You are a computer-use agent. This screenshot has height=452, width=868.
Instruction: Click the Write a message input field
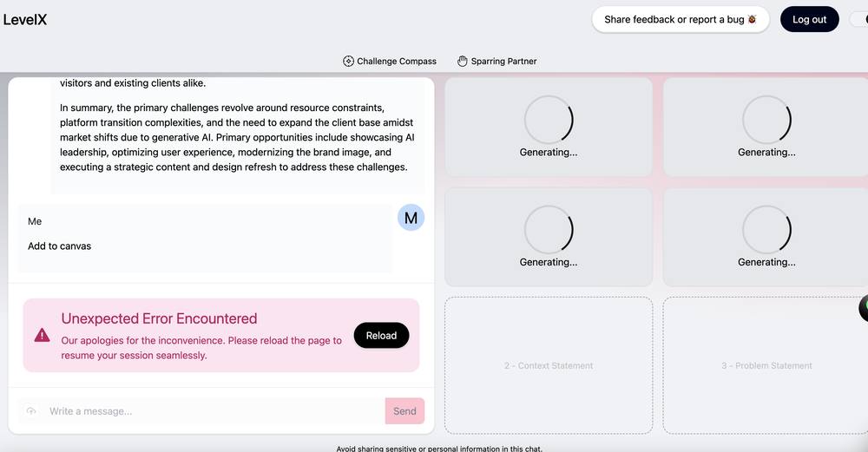[213, 411]
